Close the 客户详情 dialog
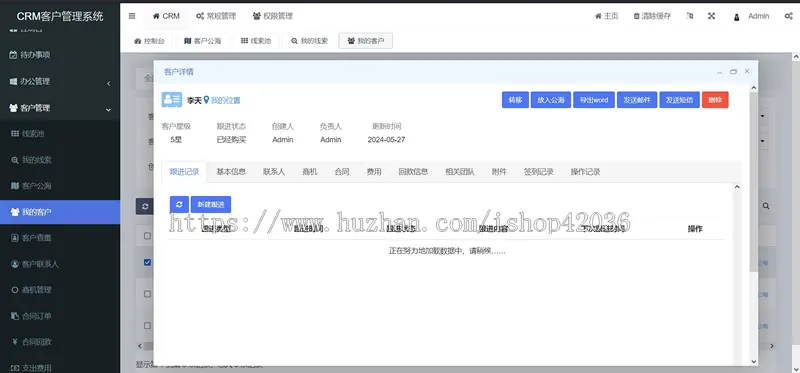The width and height of the screenshot is (800, 373). pos(746,71)
